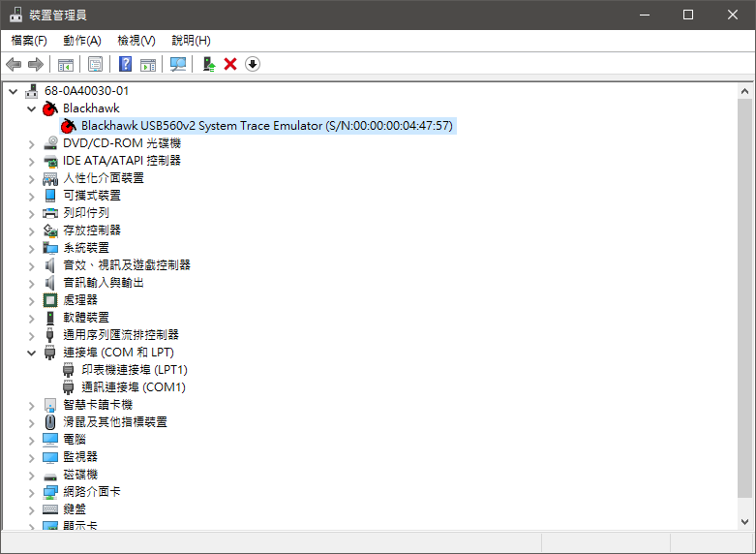
Task: Expand the 通用序列匯流排控制器 chevron
Action: pyautogui.click(x=32, y=335)
